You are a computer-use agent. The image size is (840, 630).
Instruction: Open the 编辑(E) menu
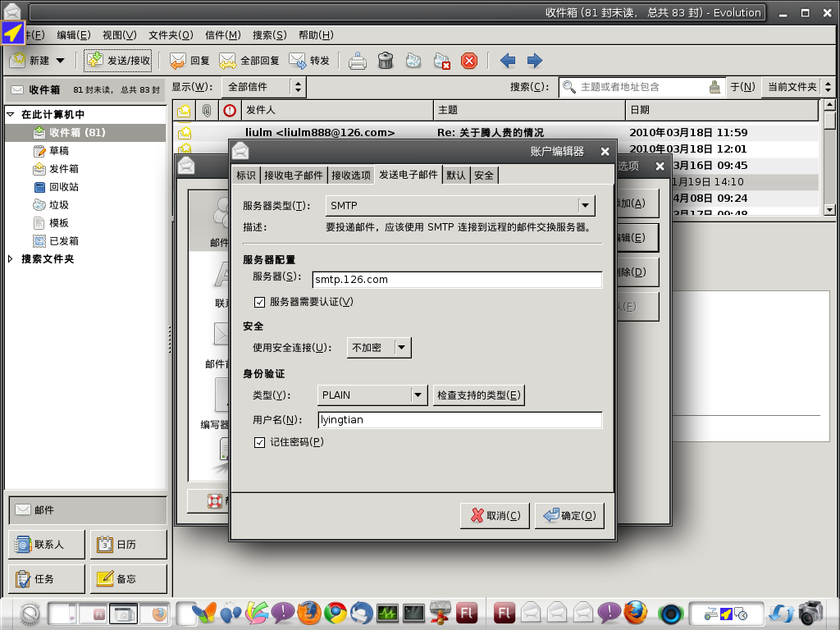point(74,35)
